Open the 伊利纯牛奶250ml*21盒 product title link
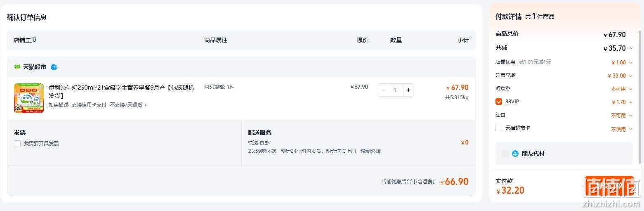644x211 pixels. (121, 91)
